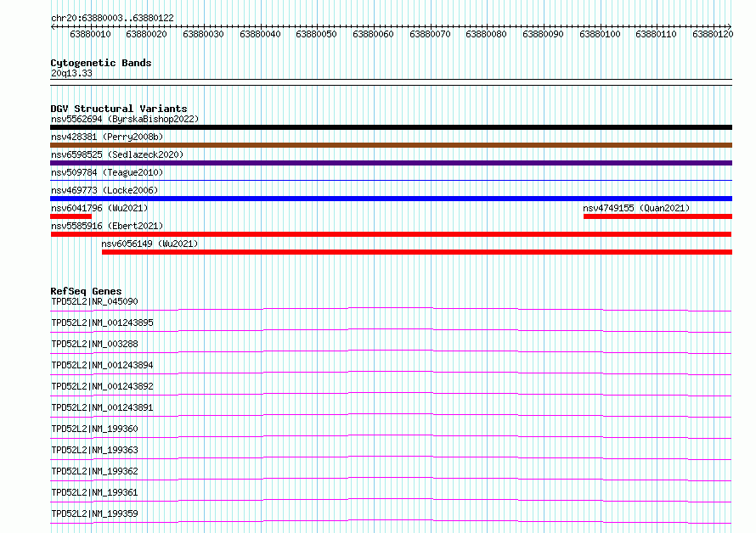Click nsv4749155 (Quan2021) label
Screen dimensions: 756x533
pyautogui.click(x=636, y=208)
